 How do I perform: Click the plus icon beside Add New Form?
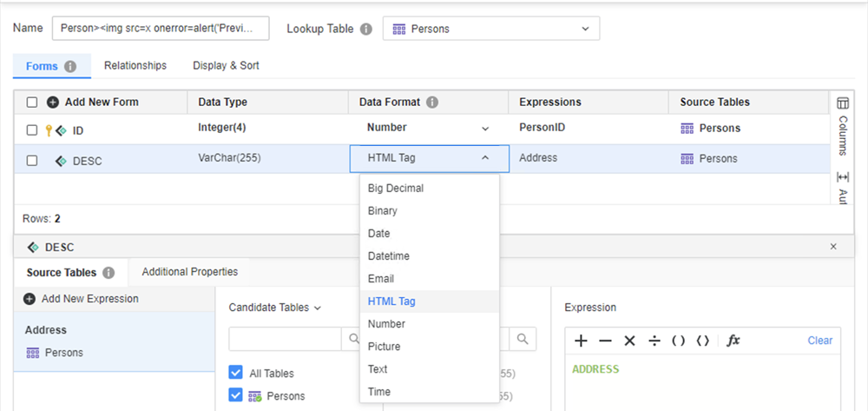[x=53, y=102]
